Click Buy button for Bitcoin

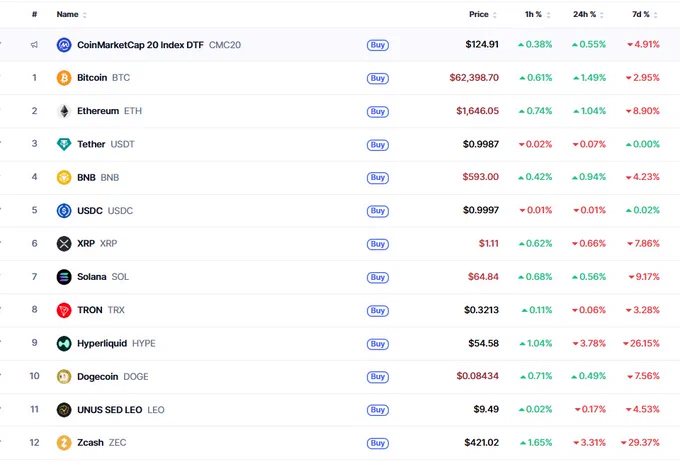tap(378, 78)
